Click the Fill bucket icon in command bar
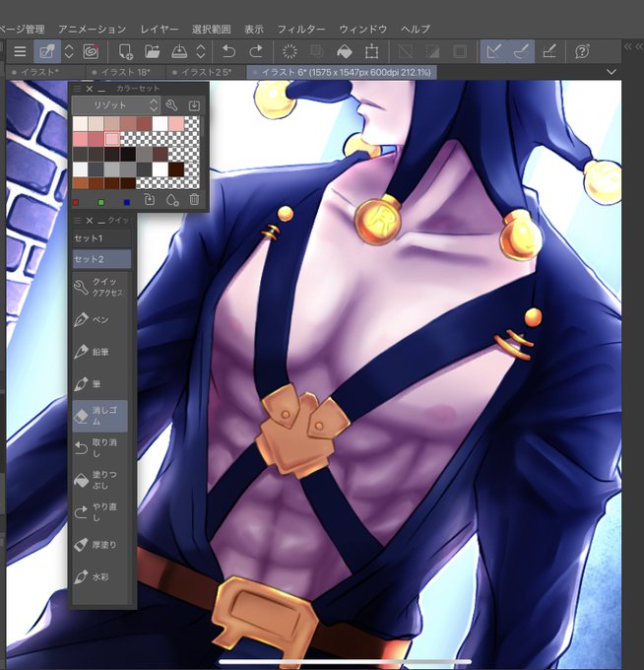This screenshot has height=670, width=644. click(x=345, y=51)
